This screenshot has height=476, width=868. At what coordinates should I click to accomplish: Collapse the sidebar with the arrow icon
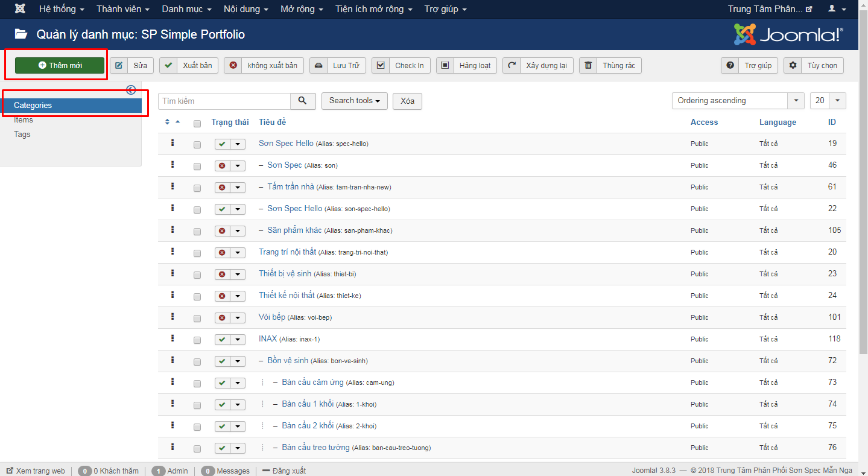[x=131, y=90]
